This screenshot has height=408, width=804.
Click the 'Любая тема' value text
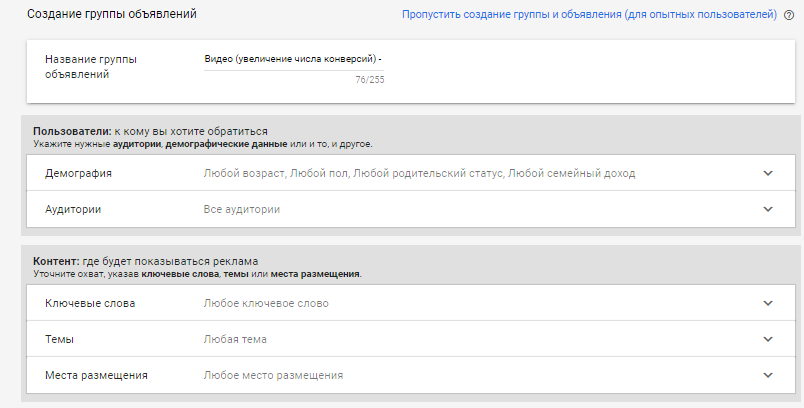click(x=234, y=339)
